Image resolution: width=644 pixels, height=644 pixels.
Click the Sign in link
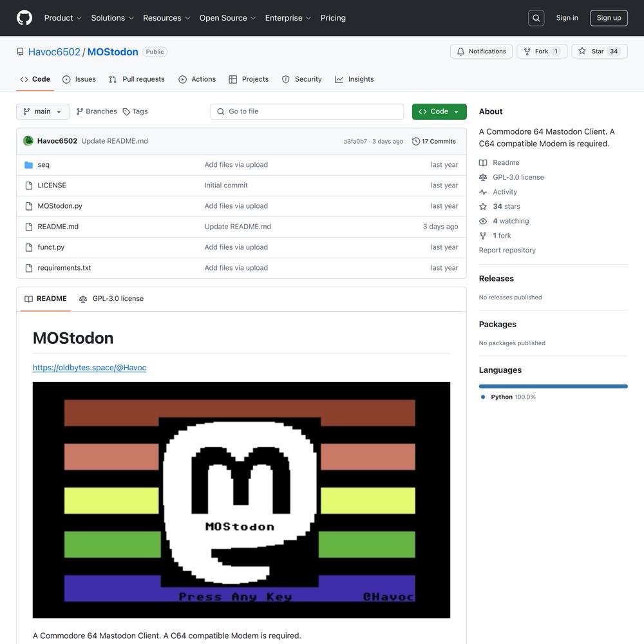click(567, 18)
